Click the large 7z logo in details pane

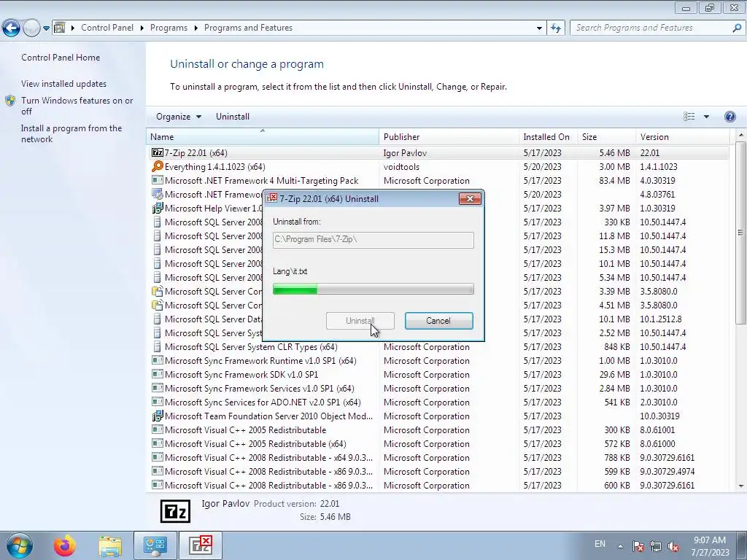175,511
